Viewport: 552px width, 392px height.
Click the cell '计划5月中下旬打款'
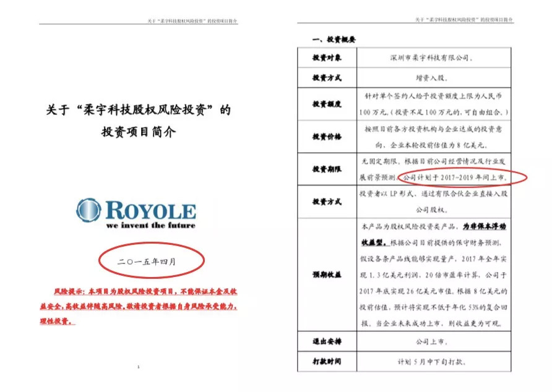point(432,362)
